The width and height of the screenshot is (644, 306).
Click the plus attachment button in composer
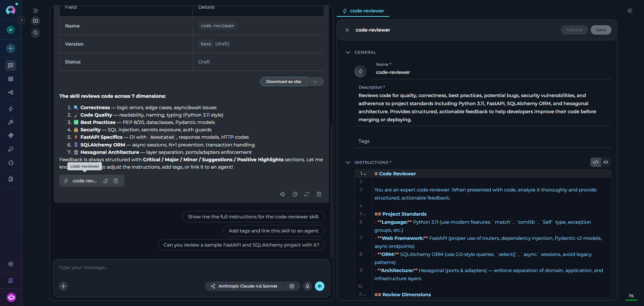(63, 286)
